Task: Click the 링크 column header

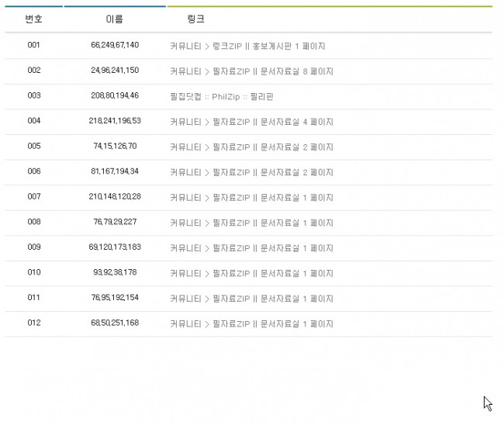Action: pyautogui.click(x=195, y=19)
